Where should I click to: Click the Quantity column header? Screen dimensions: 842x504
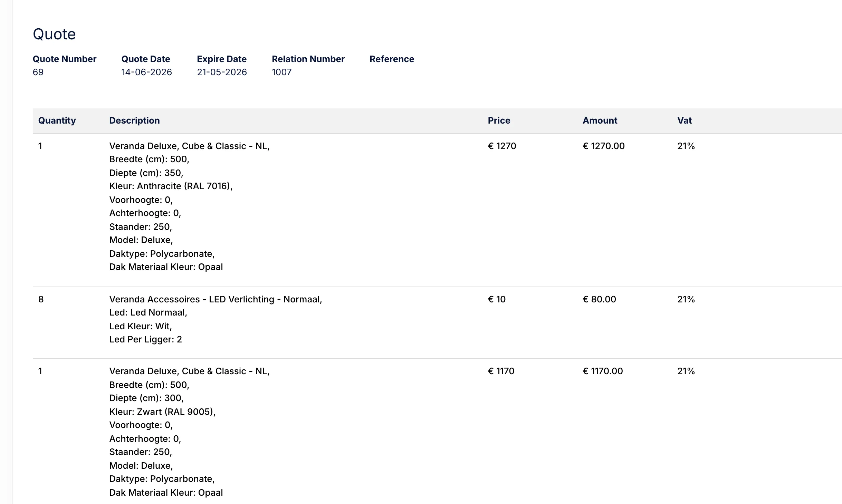click(57, 120)
